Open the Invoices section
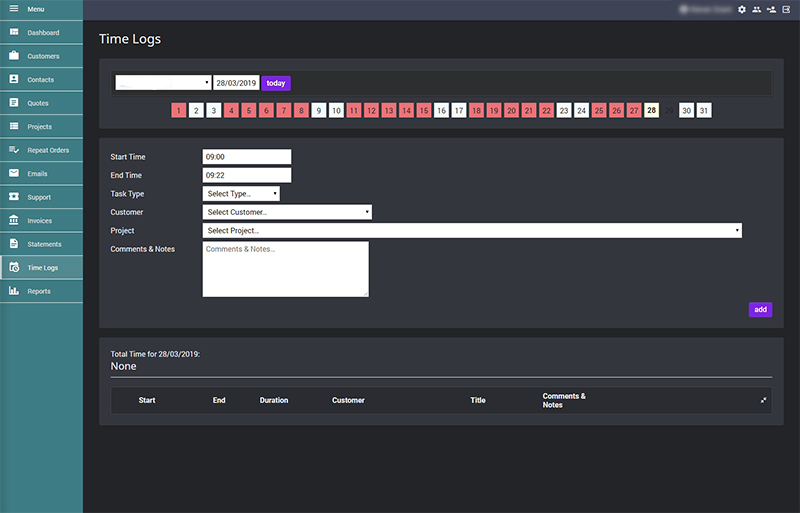The width and height of the screenshot is (800, 513). click(x=41, y=221)
